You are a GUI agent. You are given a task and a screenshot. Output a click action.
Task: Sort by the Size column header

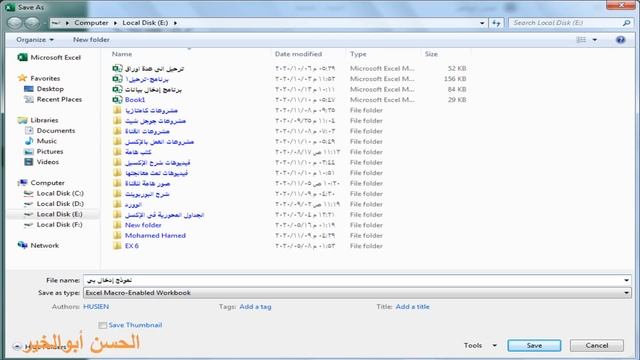pos(431,54)
